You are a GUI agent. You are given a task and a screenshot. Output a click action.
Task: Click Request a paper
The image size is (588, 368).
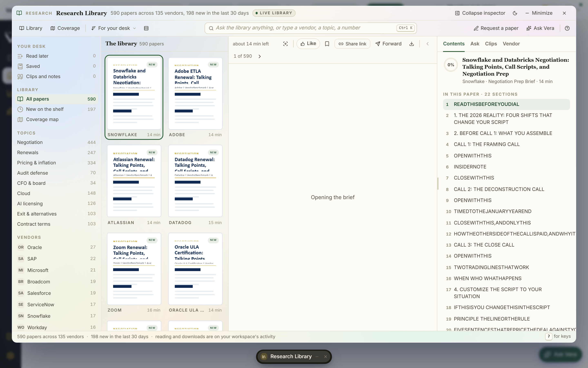tap(496, 28)
